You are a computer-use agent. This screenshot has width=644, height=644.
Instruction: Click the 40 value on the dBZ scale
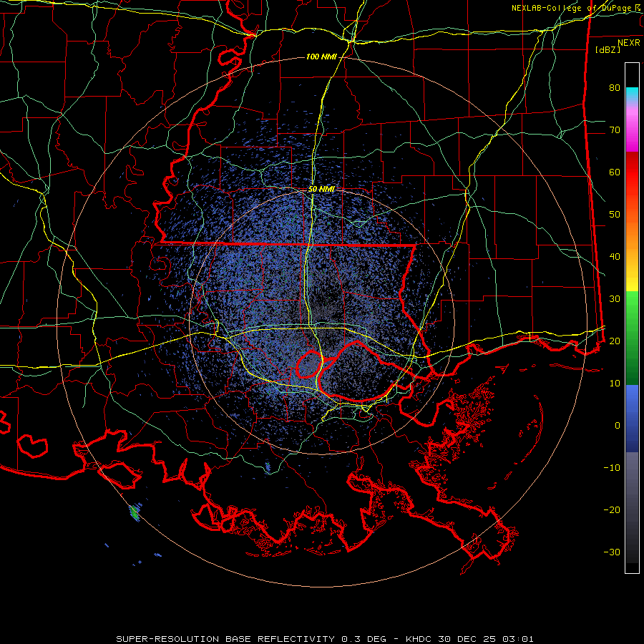pyautogui.click(x=615, y=257)
